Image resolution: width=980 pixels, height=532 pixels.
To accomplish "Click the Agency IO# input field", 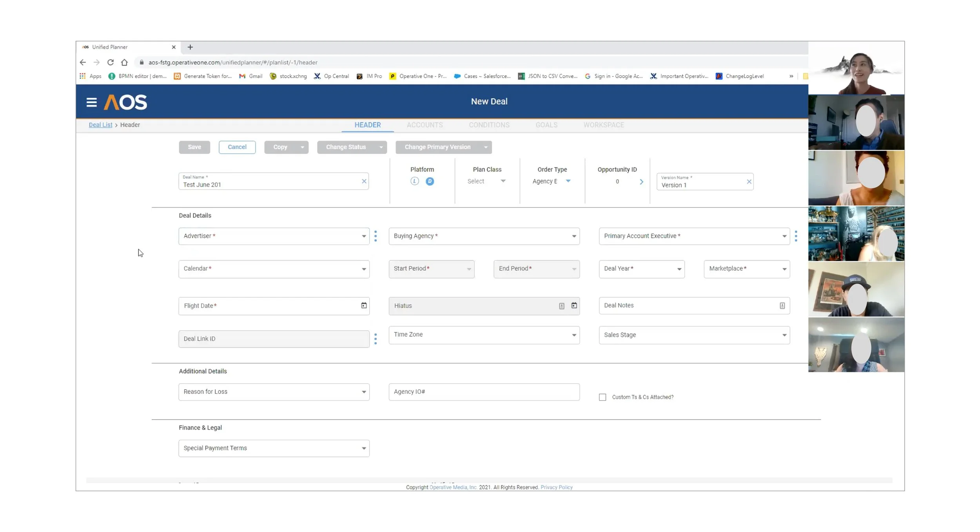I will 484,392.
